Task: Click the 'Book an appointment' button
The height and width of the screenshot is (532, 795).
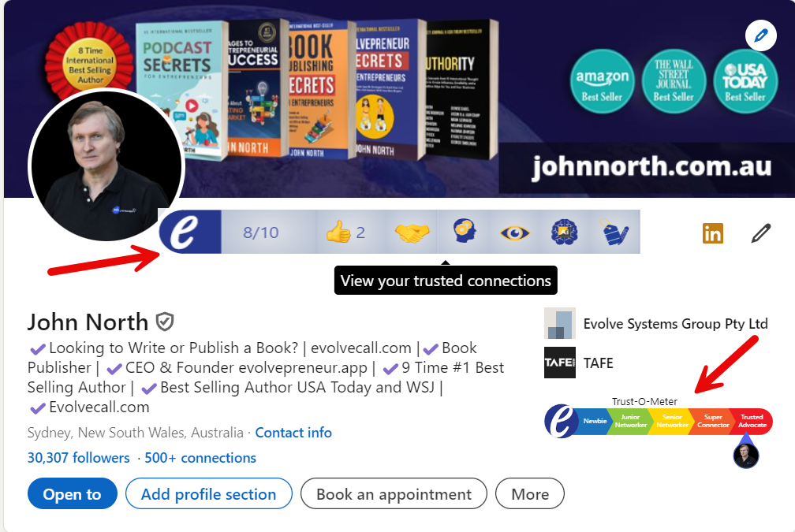Action: (x=394, y=493)
